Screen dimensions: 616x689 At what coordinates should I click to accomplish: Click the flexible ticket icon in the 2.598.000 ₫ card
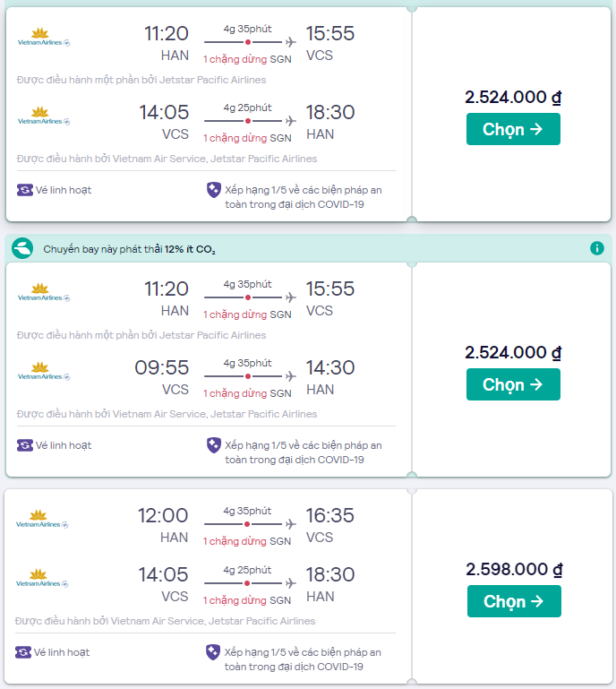tap(24, 652)
